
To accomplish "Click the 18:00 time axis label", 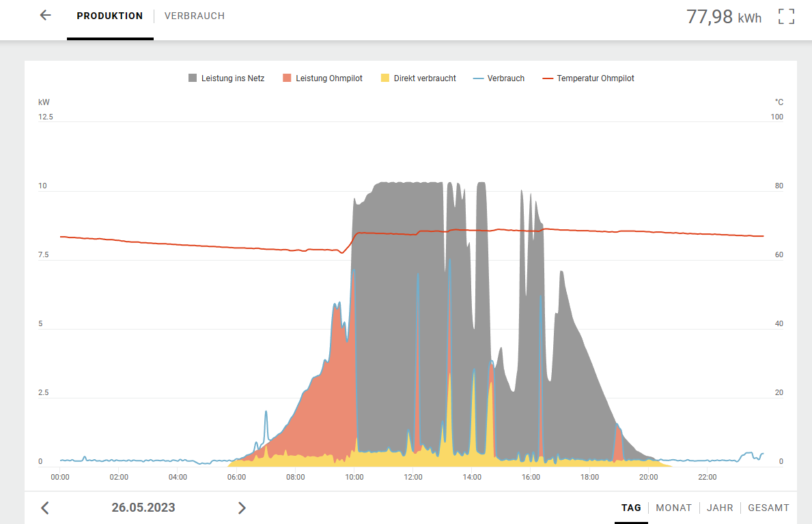I will [590, 477].
